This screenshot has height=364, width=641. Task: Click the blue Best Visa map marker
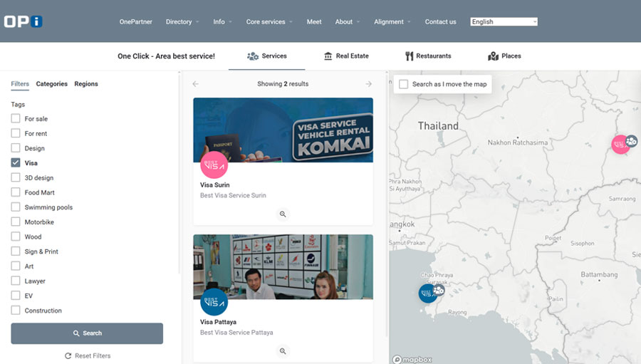pos(427,293)
